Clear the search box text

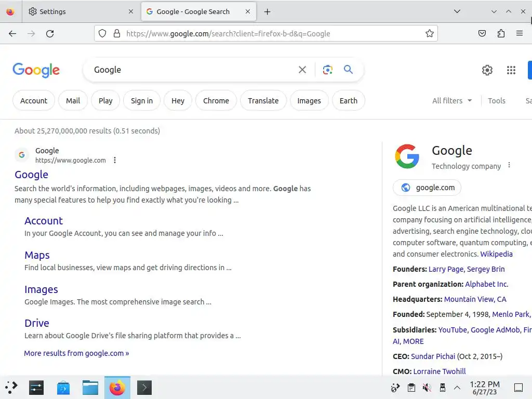(302, 70)
